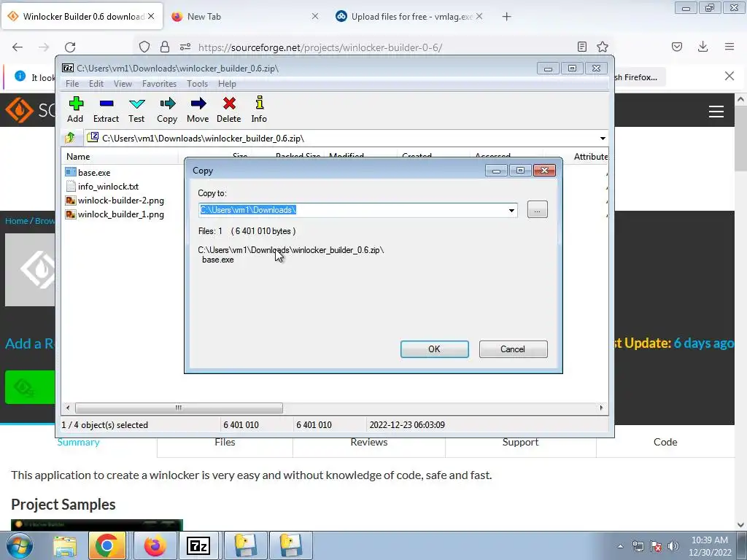Click the Firefox taskbar icon

[x=155, y=545]
